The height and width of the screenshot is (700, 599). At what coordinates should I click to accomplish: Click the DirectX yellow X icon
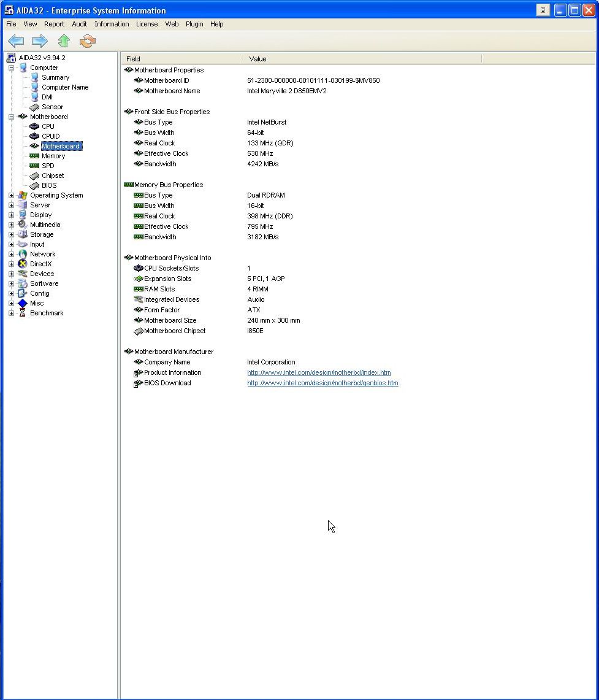(x=23, y=264)
